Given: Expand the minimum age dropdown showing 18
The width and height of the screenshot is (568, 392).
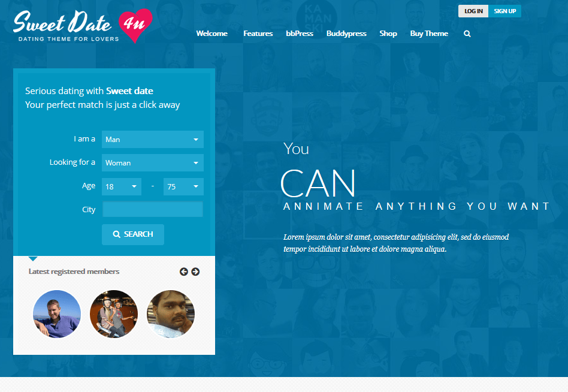Looking at the screenshot, I should point(122,186).
